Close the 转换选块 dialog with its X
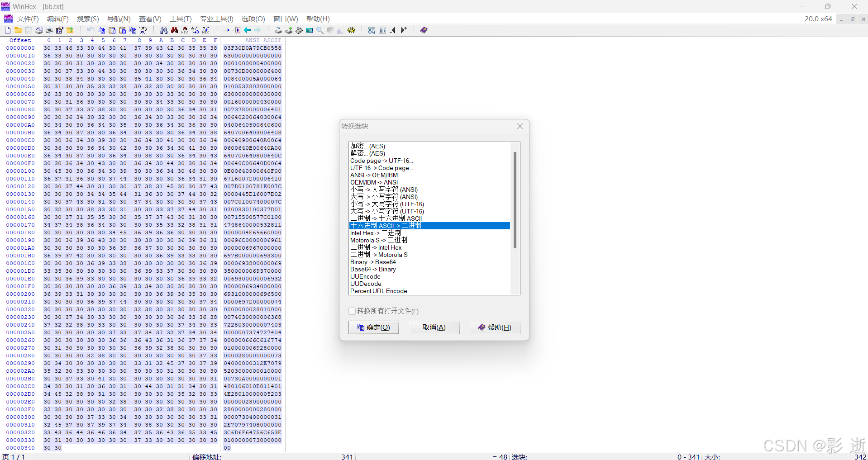This screenshot has height=460, width=868. click(x=520, y=126)
